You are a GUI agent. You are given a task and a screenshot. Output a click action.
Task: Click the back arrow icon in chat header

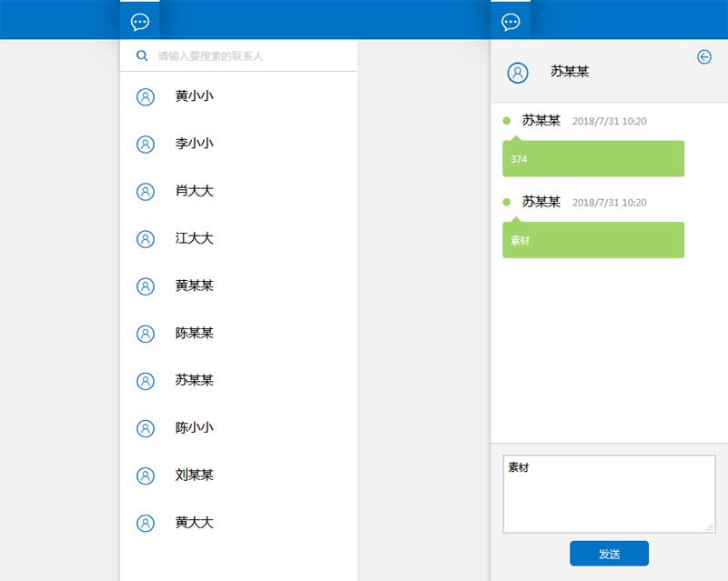click(x=704, y=57)
